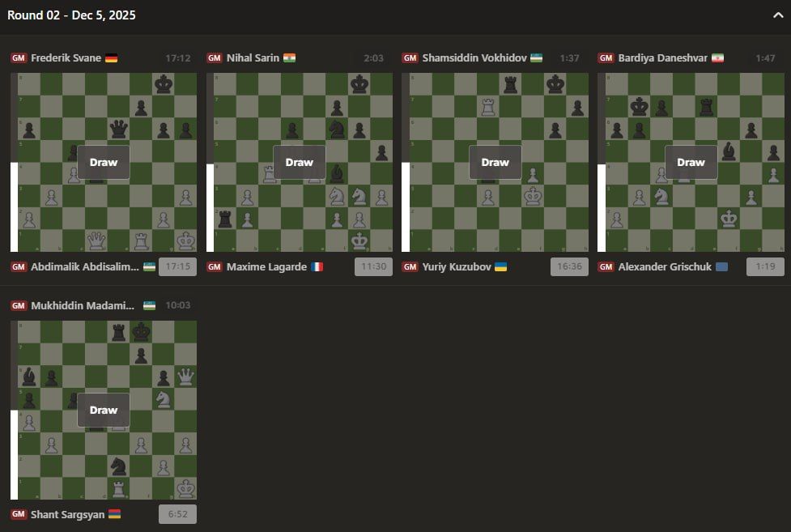Click the French flag next to Maxime Lagarde
The image size is (791, 532).
pyautogui.click(x=317, y=266)
